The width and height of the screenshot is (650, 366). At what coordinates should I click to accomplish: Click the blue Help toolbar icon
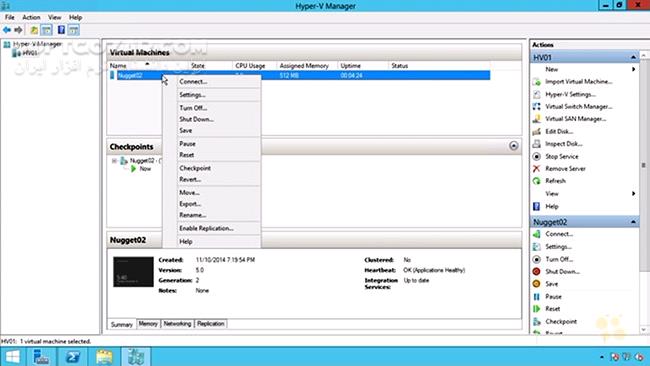(x=61, y=30)
